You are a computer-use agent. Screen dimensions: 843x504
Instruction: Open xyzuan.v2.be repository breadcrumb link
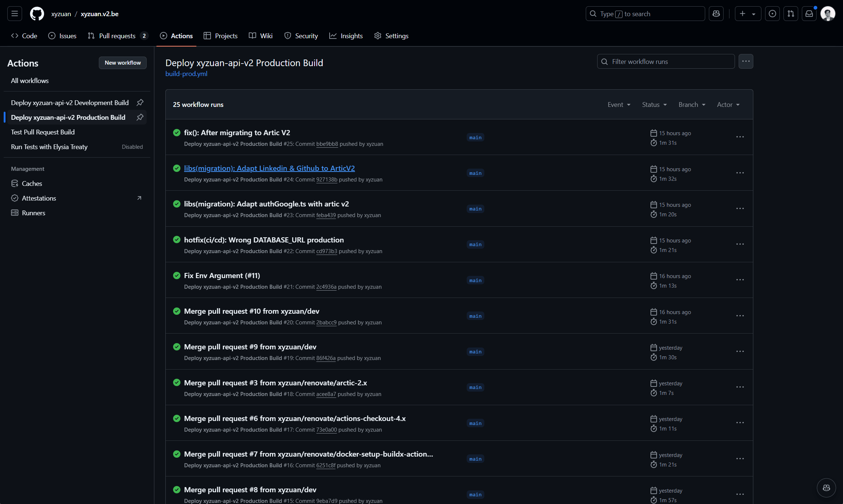tap(100, 14)
